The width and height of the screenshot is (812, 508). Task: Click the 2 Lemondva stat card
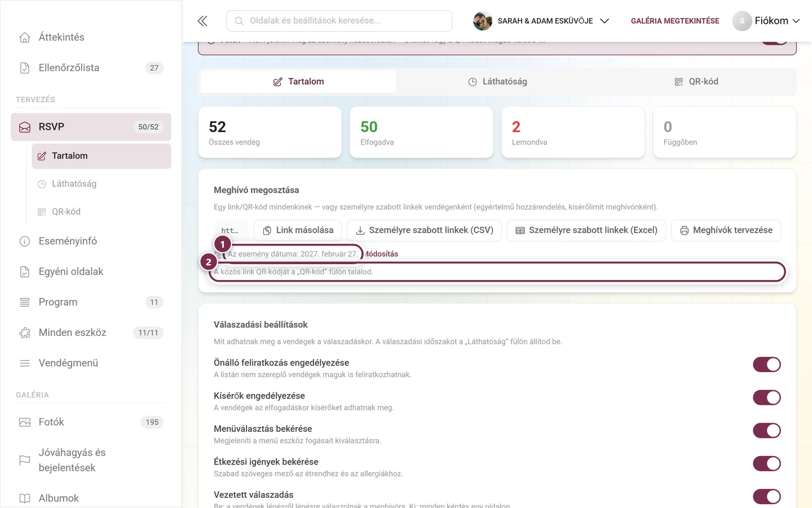tap(573, 133)
